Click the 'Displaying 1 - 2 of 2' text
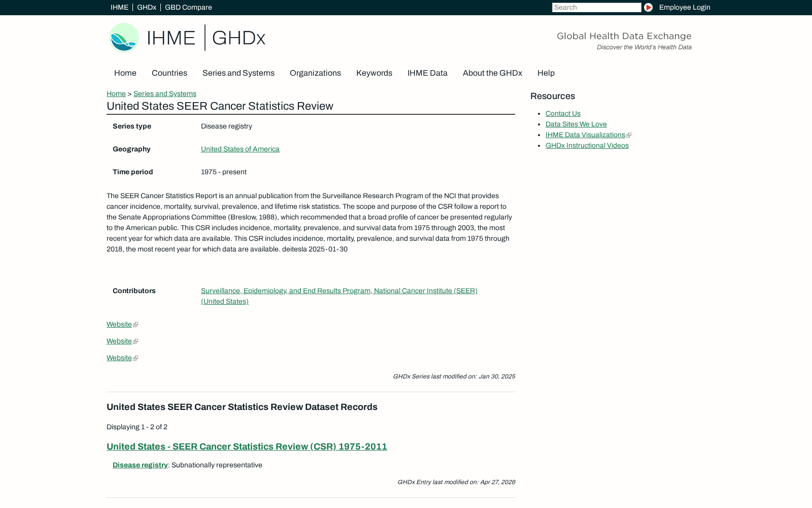The image size is (812, 508). [137, 427]
